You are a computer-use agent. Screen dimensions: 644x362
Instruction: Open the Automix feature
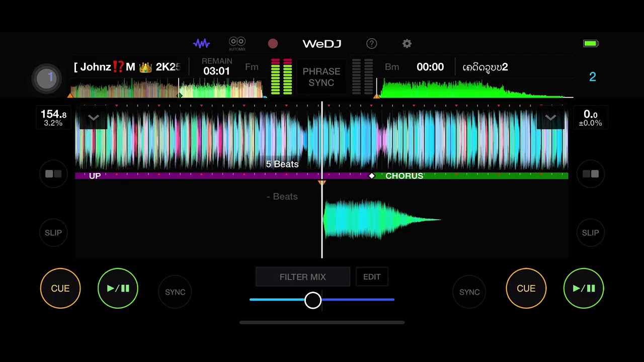coord(237,44)
